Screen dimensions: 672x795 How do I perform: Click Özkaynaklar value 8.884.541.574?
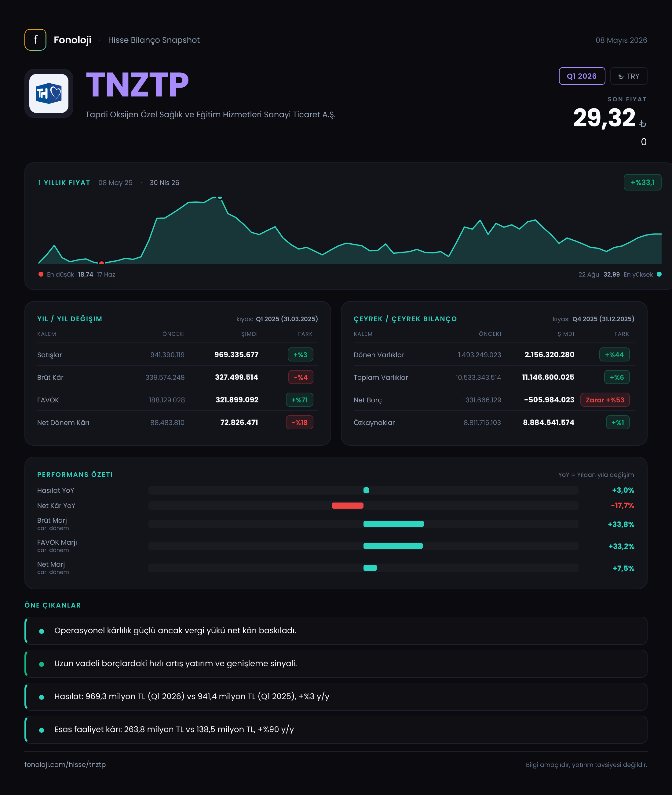(549, 422)
